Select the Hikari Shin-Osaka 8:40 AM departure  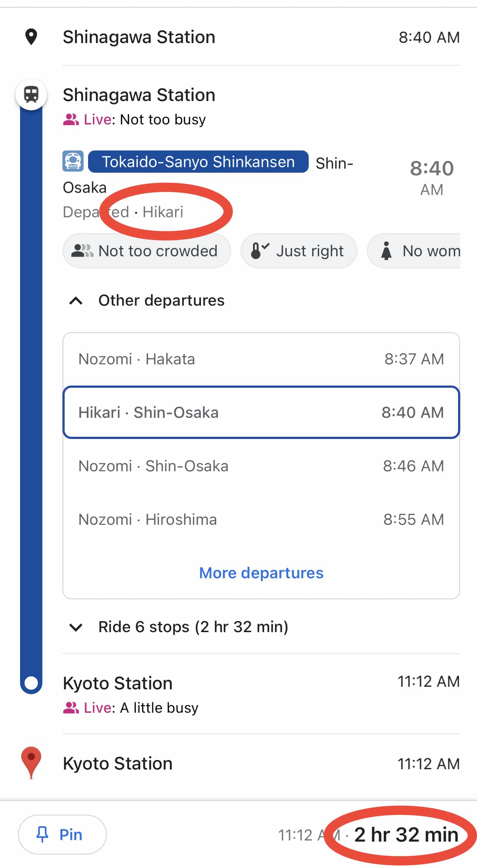[x=261, y=413]
